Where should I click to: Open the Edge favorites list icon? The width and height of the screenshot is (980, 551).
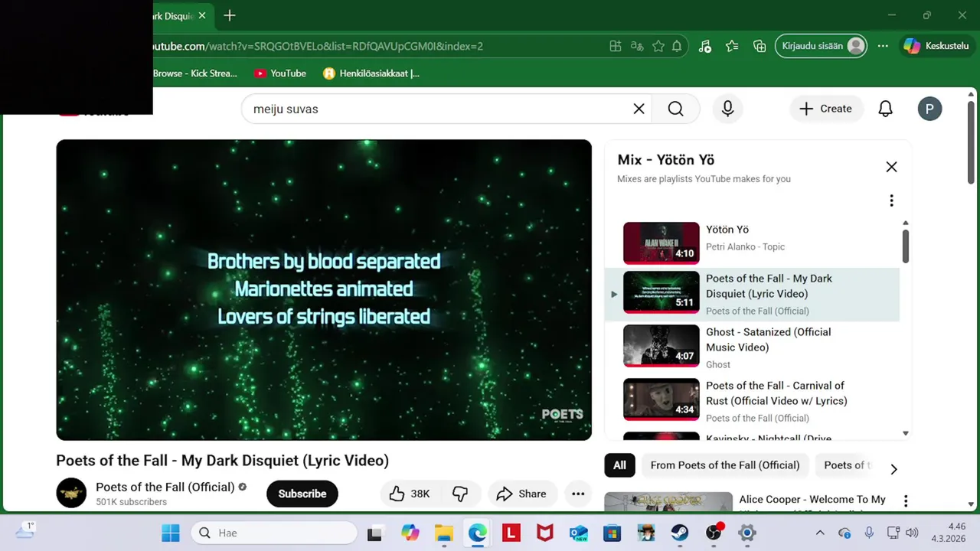(732, 46)
